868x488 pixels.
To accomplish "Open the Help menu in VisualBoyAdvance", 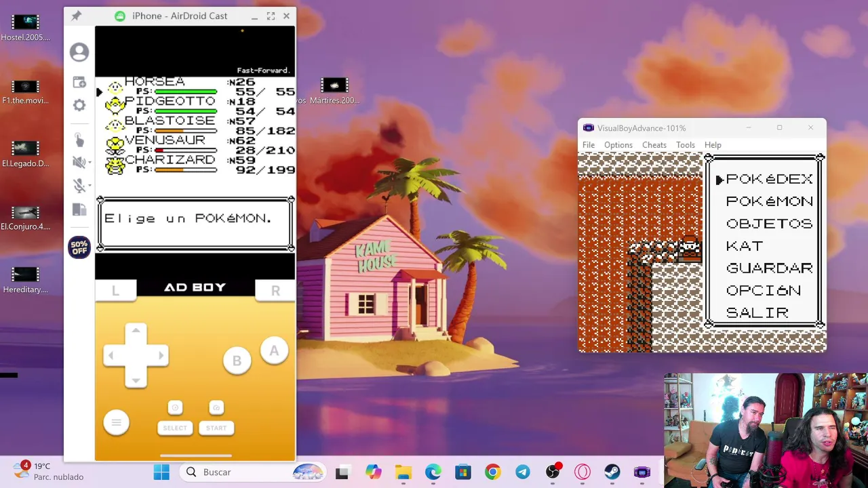I will pyautogui.click(x=713, y=145).
